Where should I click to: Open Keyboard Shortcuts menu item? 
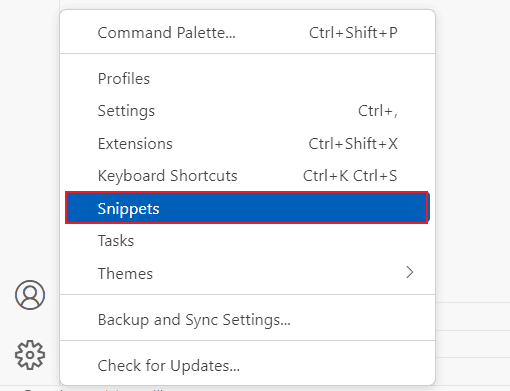247,176
